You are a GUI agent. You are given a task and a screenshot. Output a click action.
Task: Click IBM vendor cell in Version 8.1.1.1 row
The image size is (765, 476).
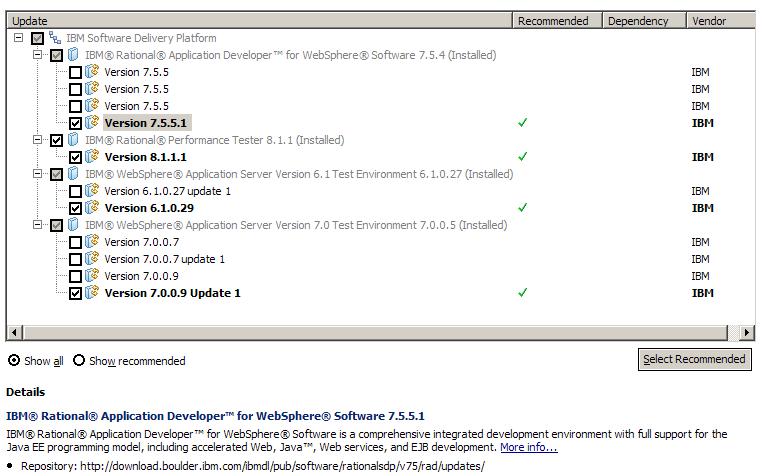703,157
